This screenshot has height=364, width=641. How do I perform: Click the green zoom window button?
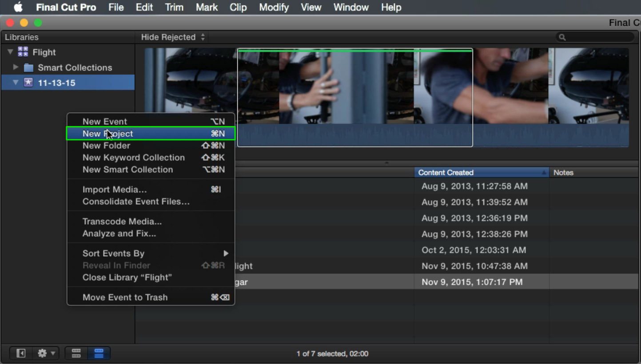[38, 23]
